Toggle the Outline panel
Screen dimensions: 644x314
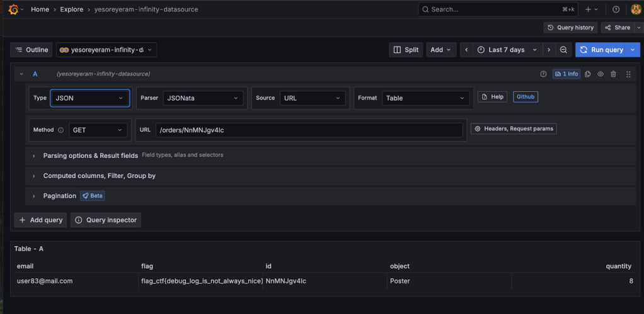(x=32, y=50)
